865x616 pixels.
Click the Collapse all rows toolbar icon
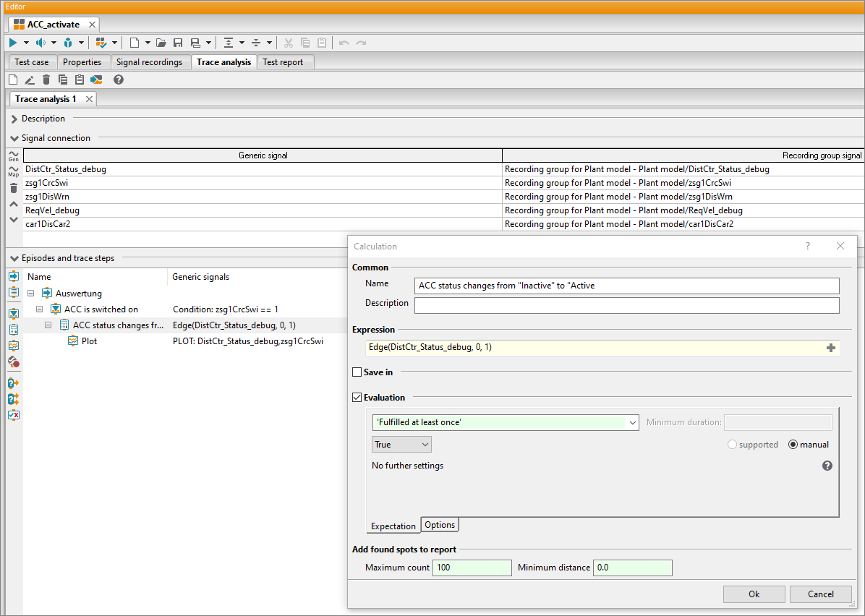point(256,43)
